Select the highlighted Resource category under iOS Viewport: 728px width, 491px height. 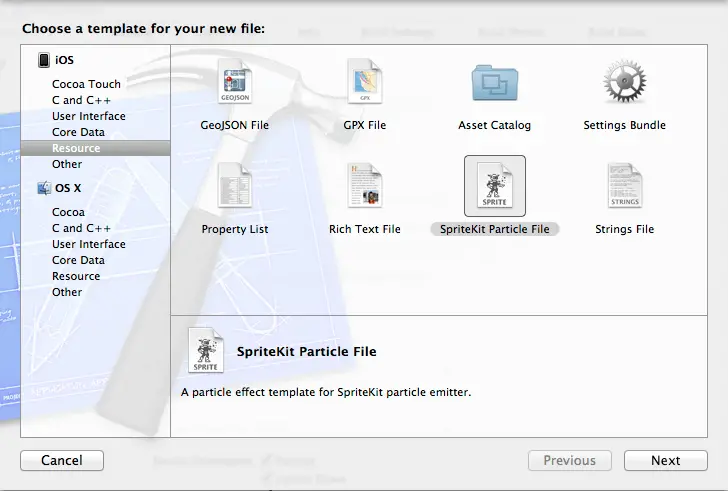pos(76,148)
